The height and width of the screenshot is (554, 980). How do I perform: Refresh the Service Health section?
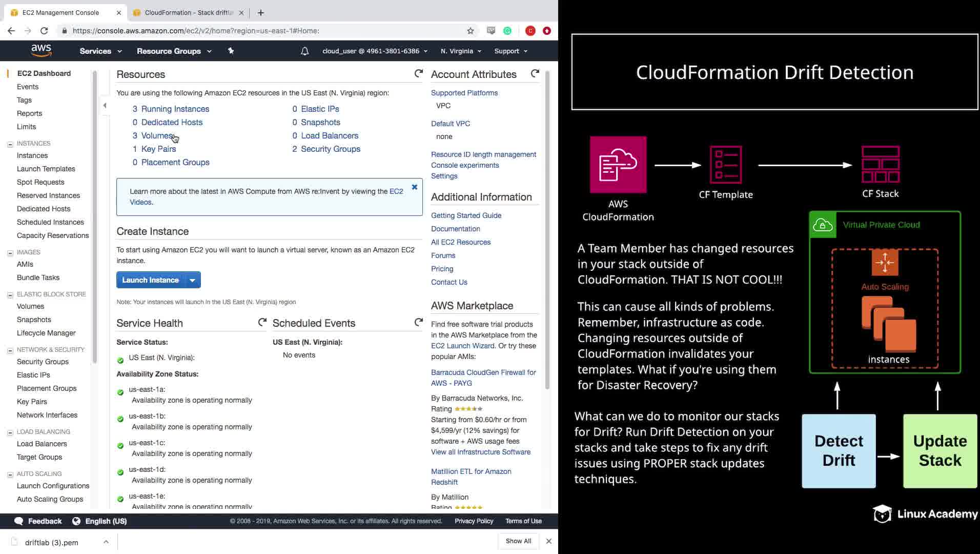(262, 323)
